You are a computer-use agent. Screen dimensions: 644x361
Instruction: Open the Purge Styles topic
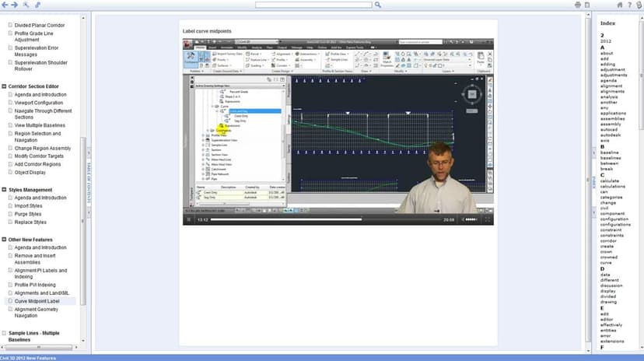[27, 214]
